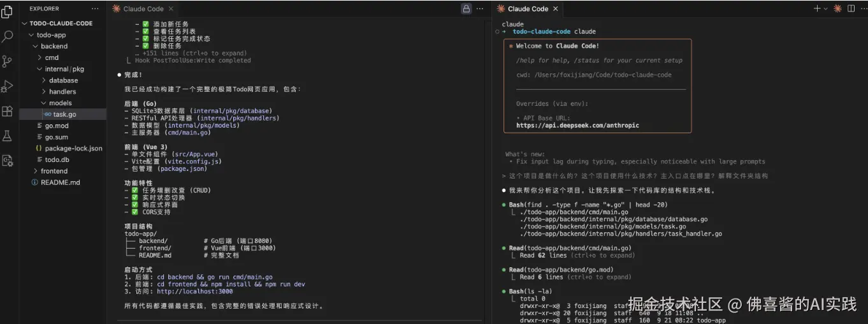This screenshot has height=324, width=868.
Task: Click the internal/pkg/handlers path link
Action: [238, 118]
